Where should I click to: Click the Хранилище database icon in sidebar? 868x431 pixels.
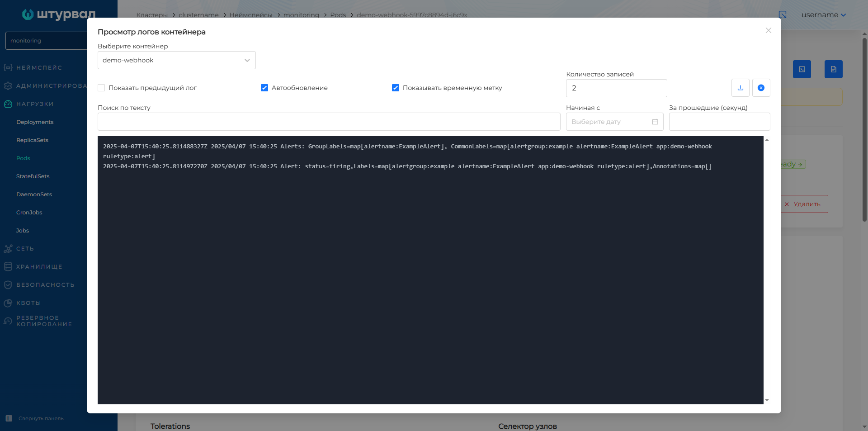coord(8,267)
